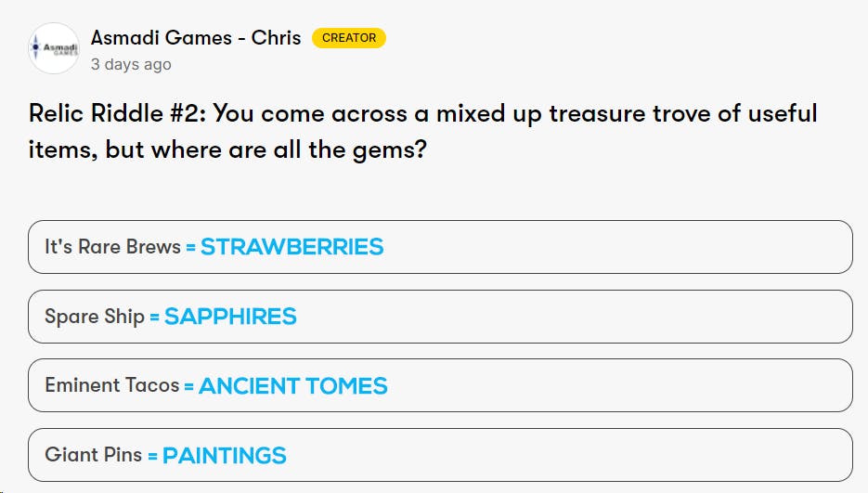Screen dimensions: 868x493
Task: Click the word "Chris" in the author name
Action: click(276, 38)
